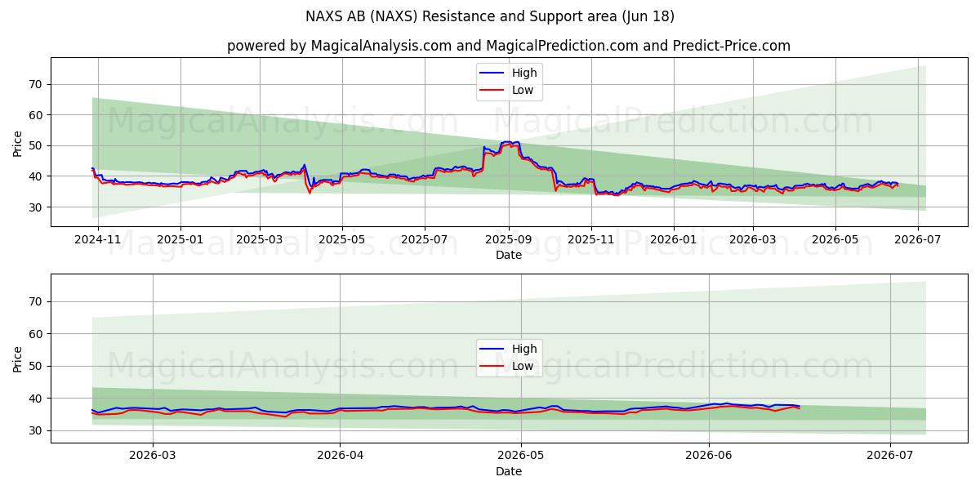
Task: Click the '2025-11' x-axis label on top chart
Action: pyautogui.click(x=590, y=242)
